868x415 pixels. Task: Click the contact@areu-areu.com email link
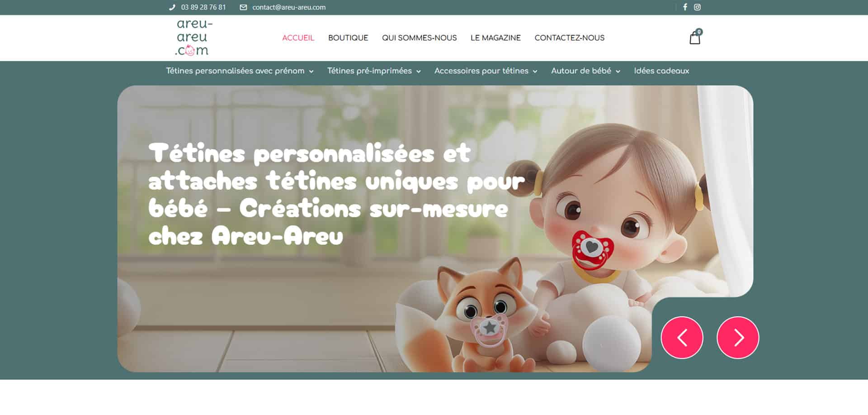click(289, 7)
